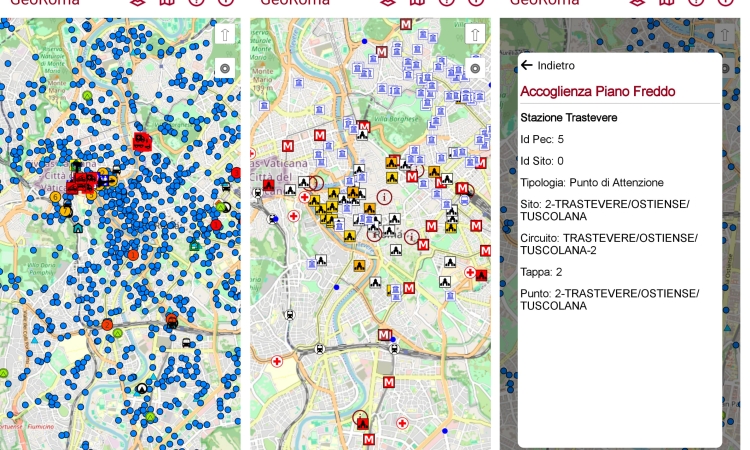Select the blue dot near the northern river bend on the monuments map
This screenshot has height=450, width=750.
[x=364, y=42]
